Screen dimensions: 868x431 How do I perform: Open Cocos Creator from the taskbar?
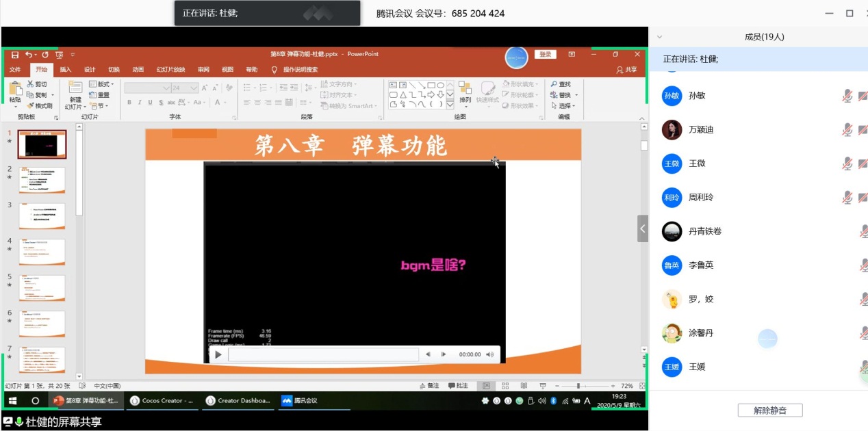click(x=162, y=401)
